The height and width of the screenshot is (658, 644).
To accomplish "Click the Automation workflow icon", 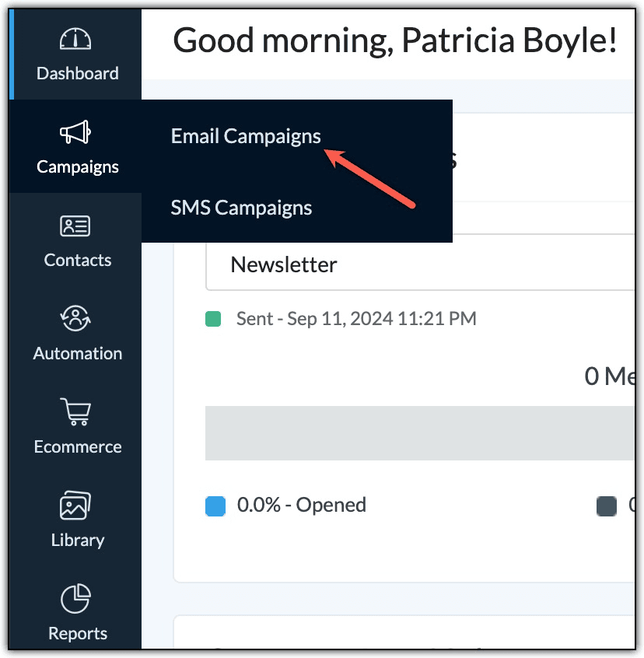I will [x=74, y=319].
